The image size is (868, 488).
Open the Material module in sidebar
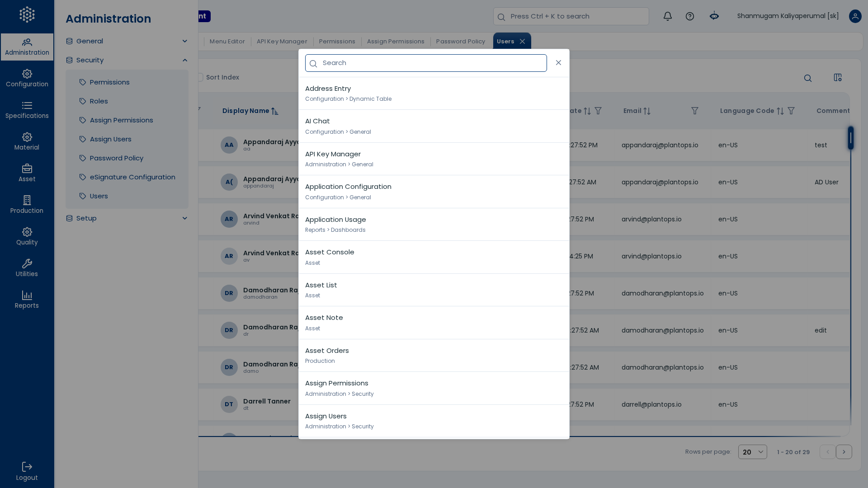(27, 142)
